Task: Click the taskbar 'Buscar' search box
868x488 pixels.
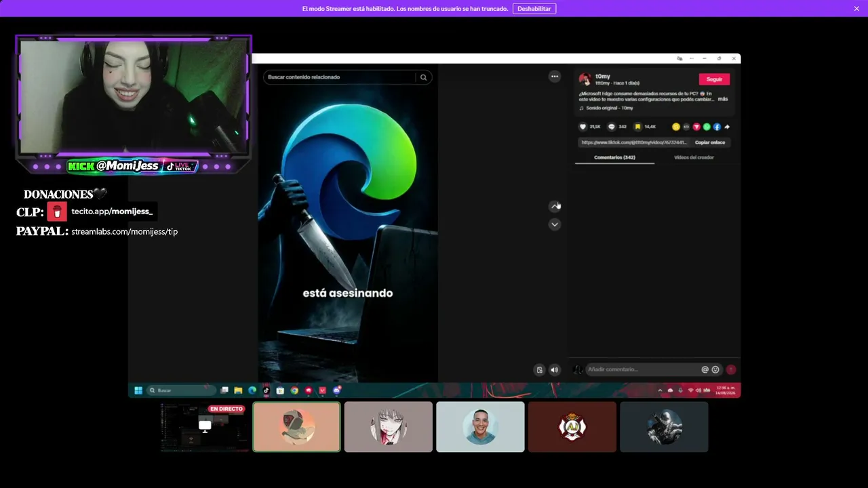Action: point(182,390)
